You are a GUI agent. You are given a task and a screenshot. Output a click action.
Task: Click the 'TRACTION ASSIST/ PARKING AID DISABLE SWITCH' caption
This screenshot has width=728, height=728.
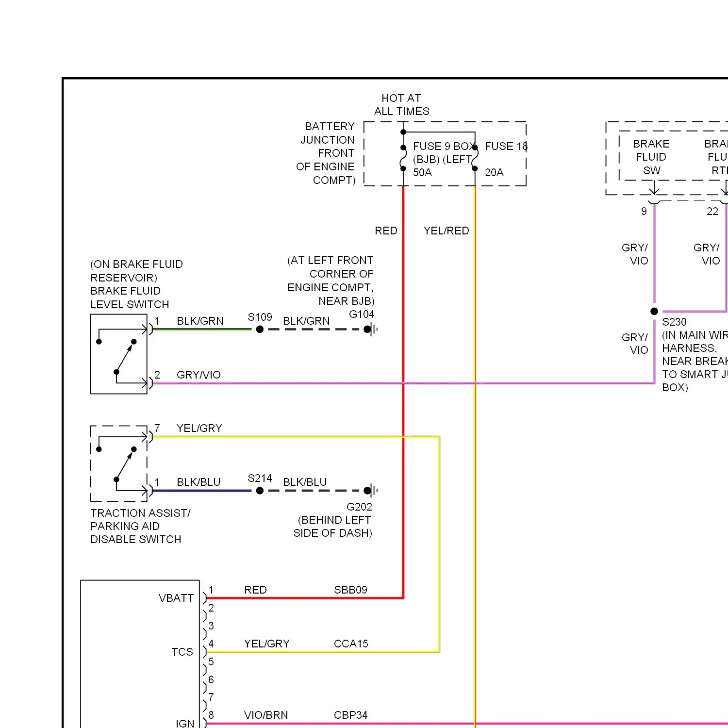click(140, 526)
